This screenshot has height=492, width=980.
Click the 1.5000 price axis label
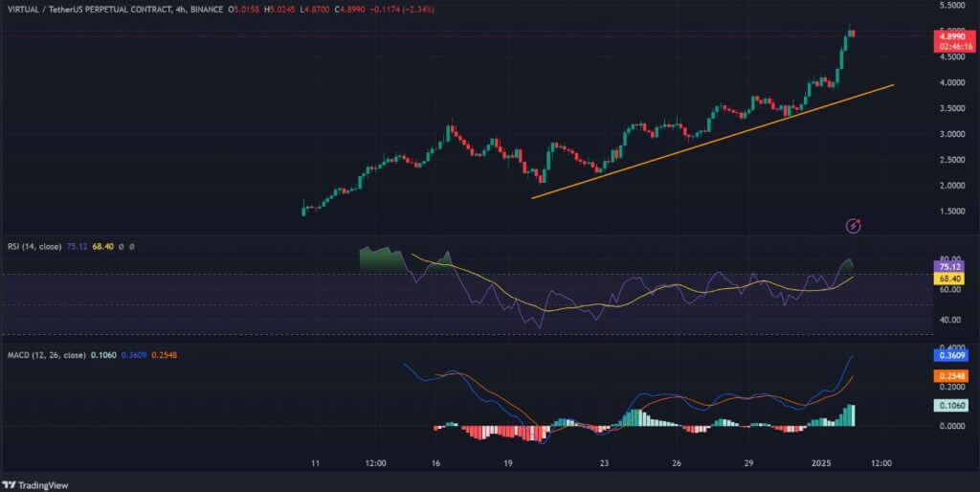950,212
